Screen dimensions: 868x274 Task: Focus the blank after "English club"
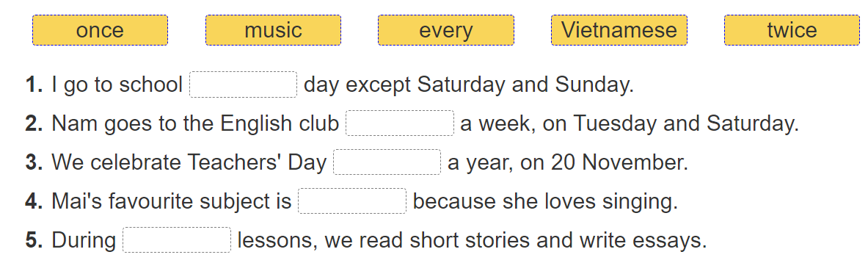coord(400,123)
